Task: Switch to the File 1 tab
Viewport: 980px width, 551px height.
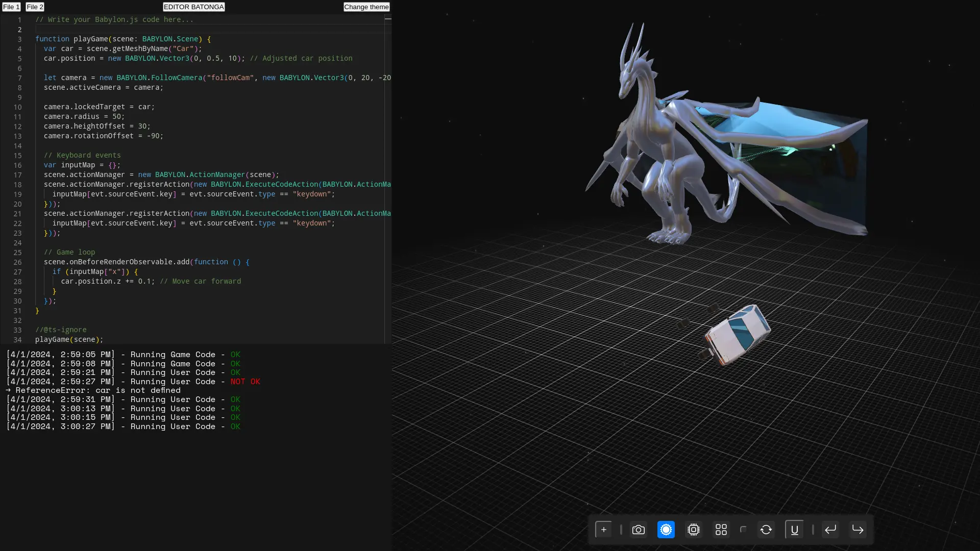Action: 11,7
